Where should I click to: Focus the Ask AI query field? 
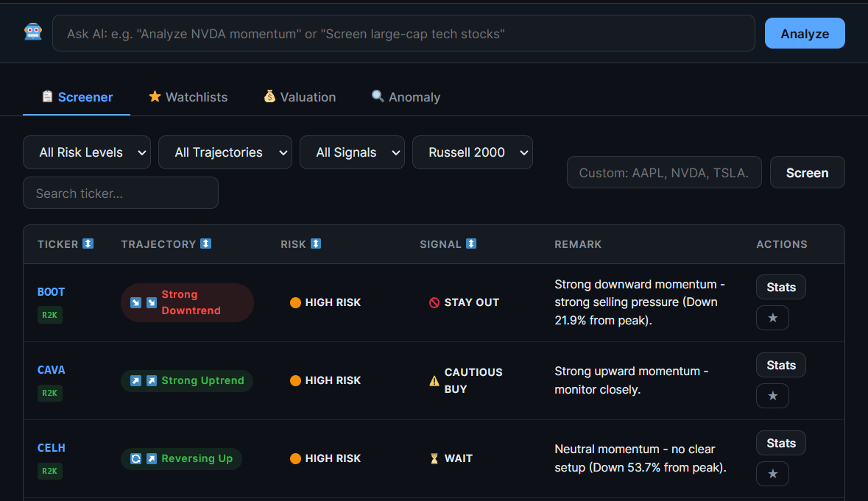[403, 33]
